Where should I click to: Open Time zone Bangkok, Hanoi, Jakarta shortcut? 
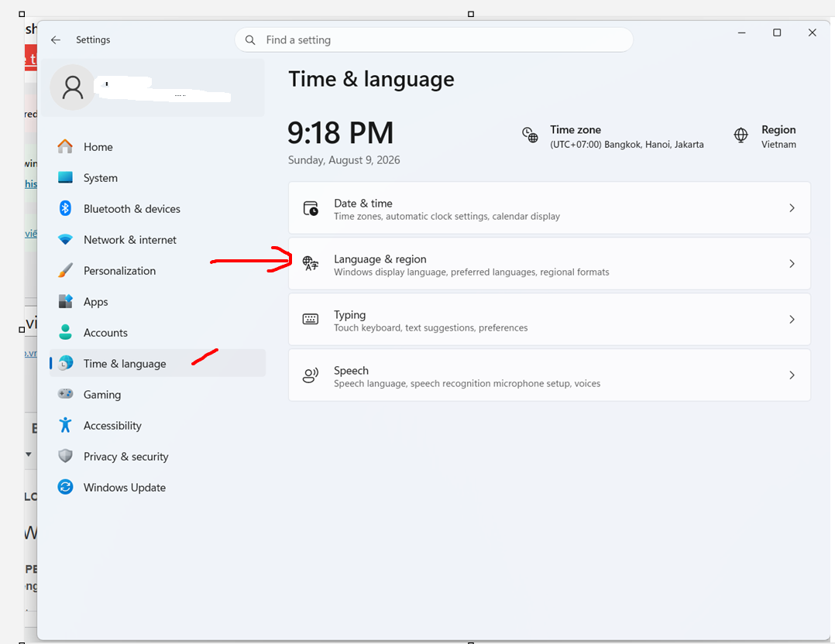click(x=613, y=136)
